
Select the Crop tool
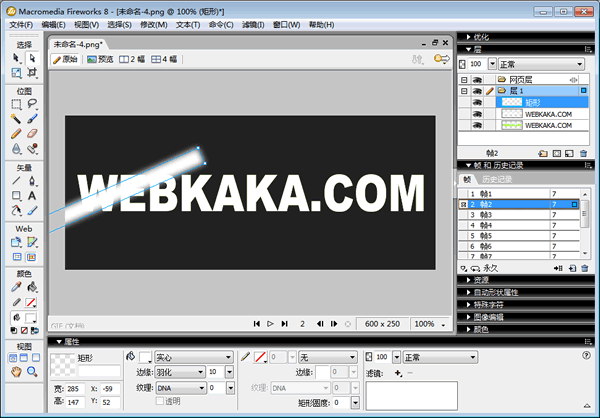click(33, 73)
